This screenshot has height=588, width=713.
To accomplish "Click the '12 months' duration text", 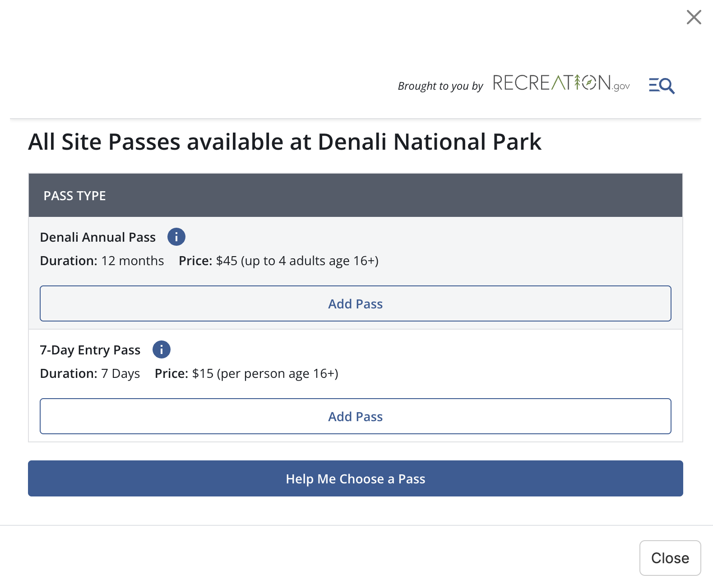I will (133, 261).
